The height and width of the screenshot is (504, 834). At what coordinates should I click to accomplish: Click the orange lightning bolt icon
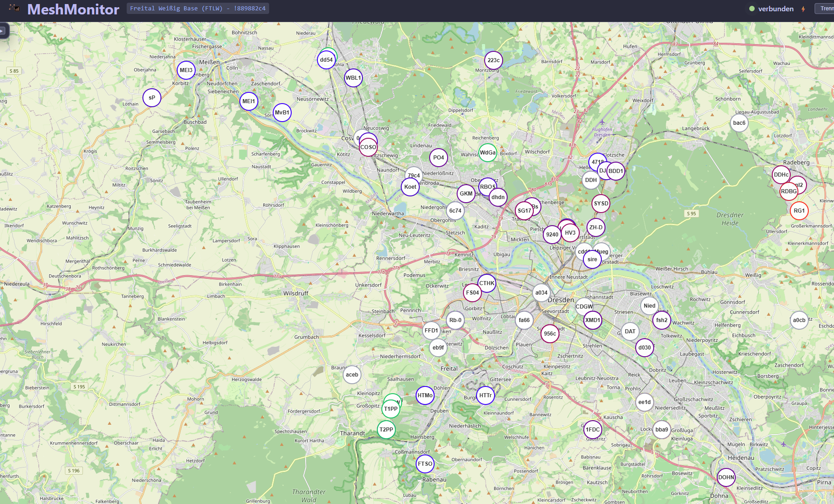(x=803, y=9)
